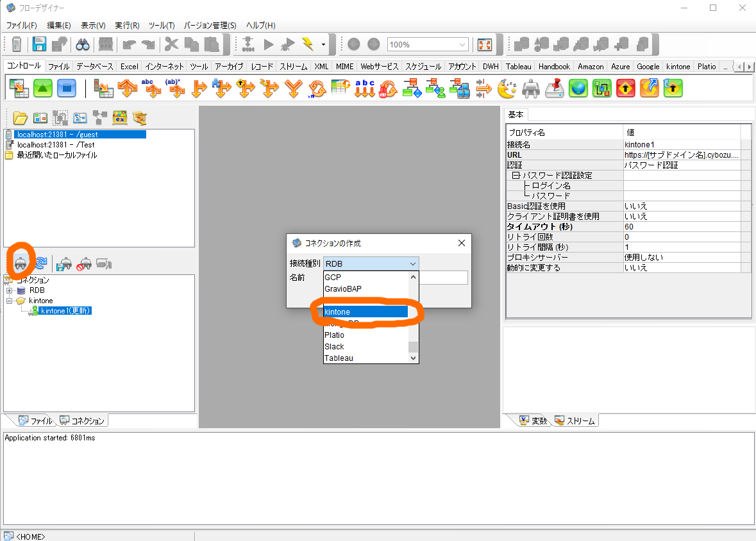Click the lightning bolt execute icon

point(308,44)
